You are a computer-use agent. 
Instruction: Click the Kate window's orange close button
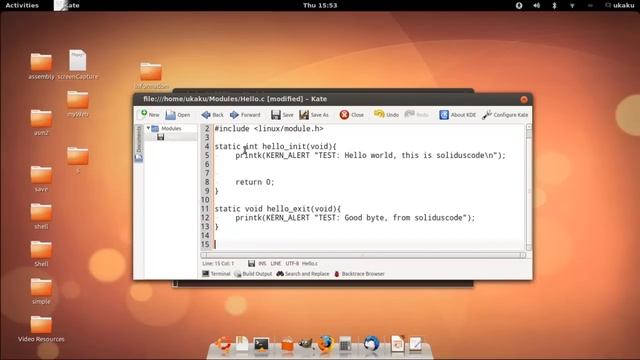coord(524,99)
